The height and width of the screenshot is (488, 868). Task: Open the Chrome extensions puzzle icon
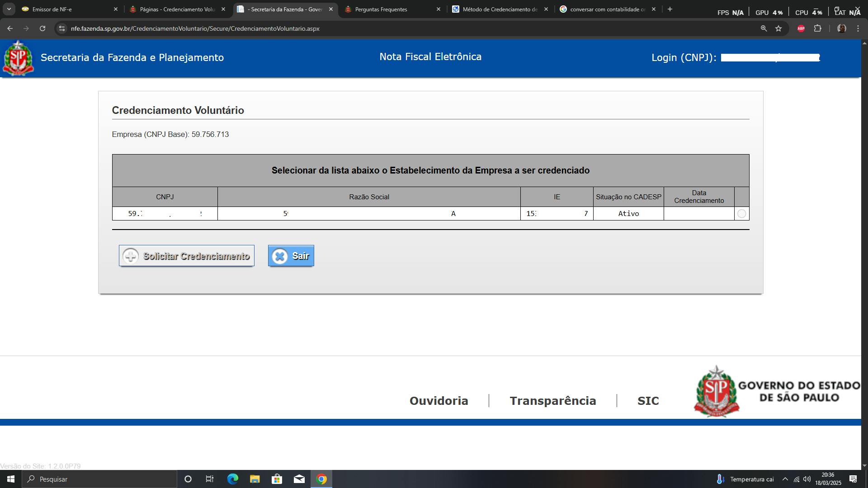click(x=817, y=28)
